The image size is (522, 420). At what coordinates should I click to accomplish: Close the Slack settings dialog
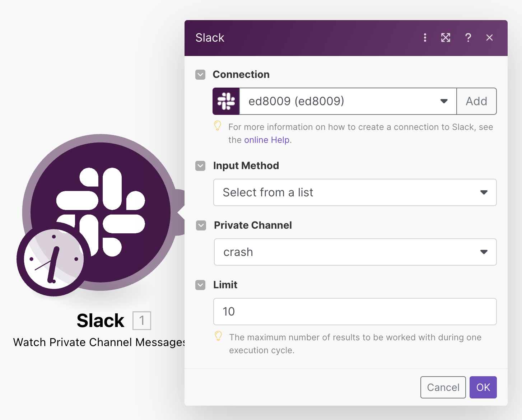tap(489, 38)
